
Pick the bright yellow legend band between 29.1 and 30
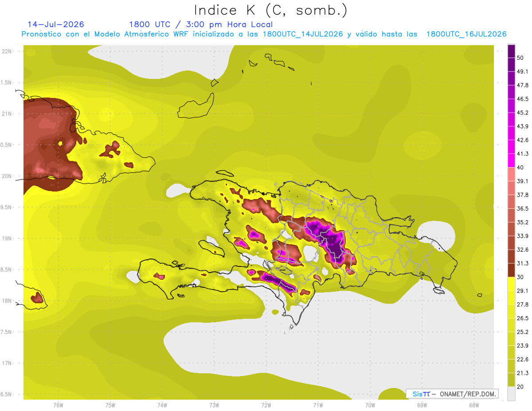click(x=511, y=284)
